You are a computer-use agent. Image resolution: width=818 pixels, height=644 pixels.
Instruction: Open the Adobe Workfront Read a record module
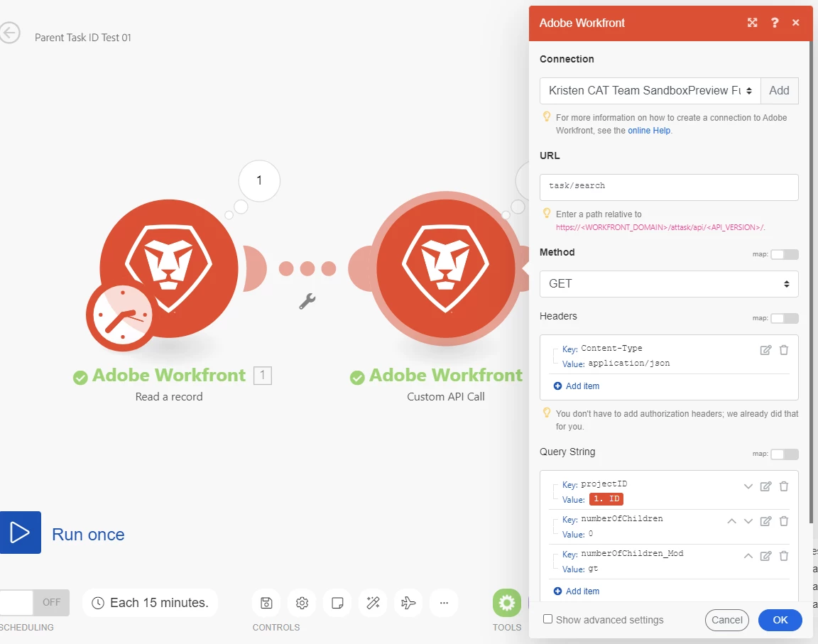point(168,268)
